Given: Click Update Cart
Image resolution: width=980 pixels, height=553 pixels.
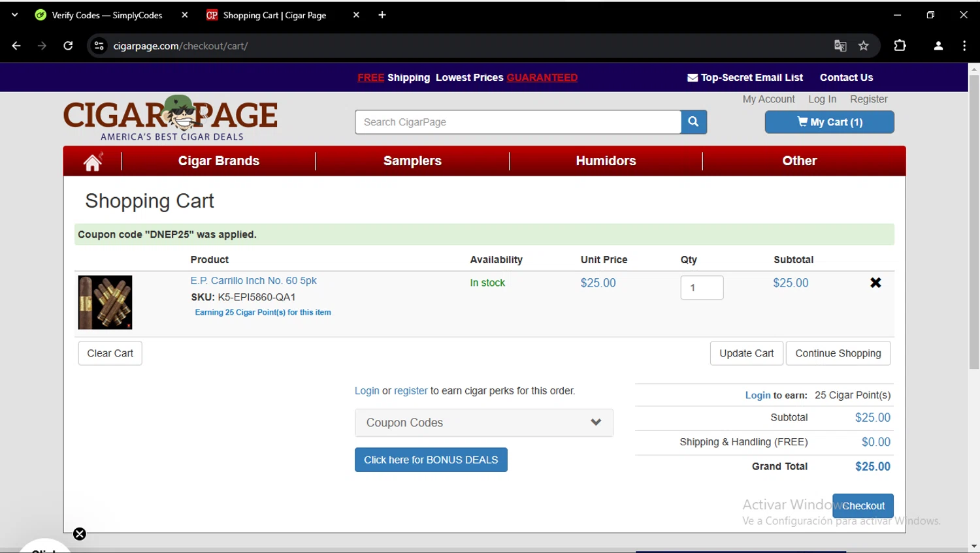Looking at the screenshot, I should click(x=746, y=353).
